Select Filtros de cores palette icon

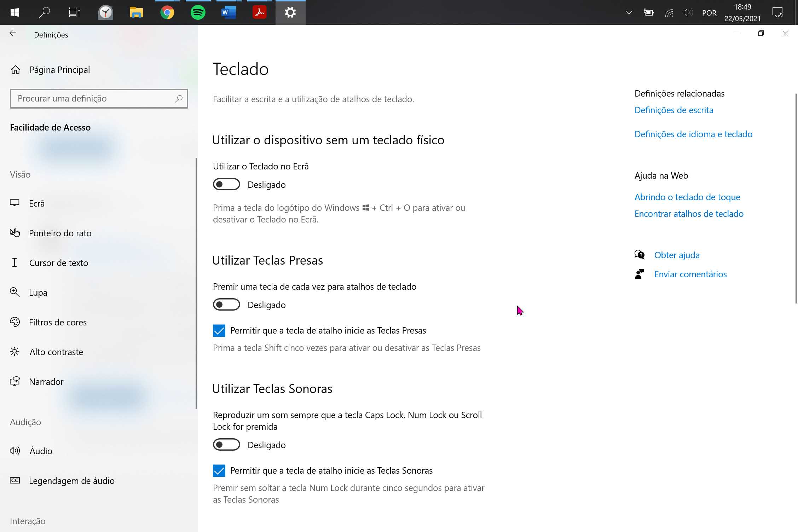point(15,322)
